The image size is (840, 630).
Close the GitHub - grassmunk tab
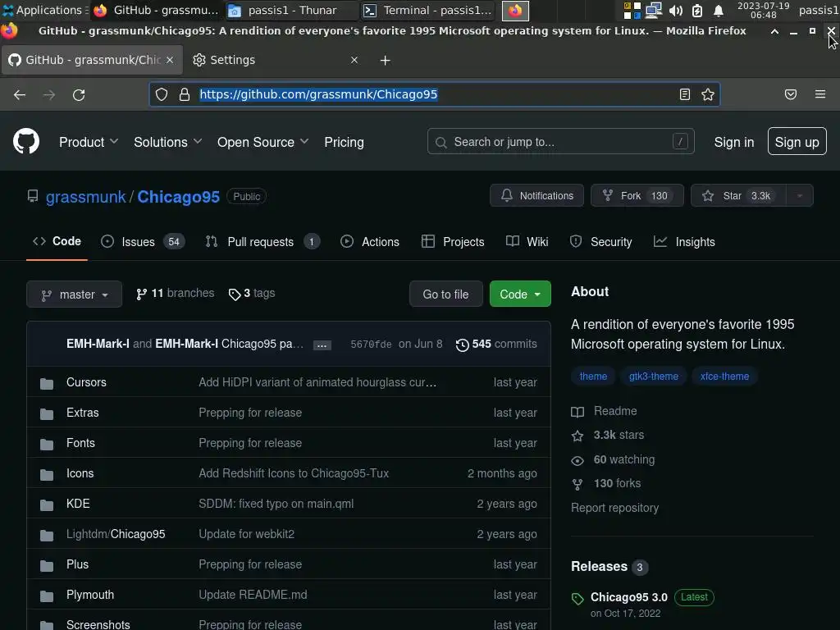(x=170, y=60)
